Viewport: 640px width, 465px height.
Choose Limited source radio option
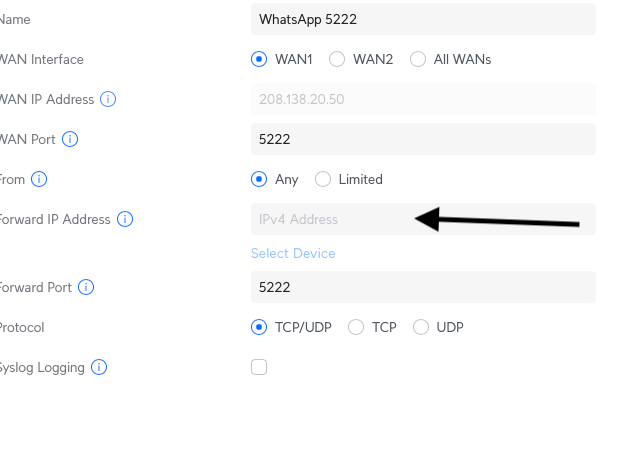click(323, 179)
